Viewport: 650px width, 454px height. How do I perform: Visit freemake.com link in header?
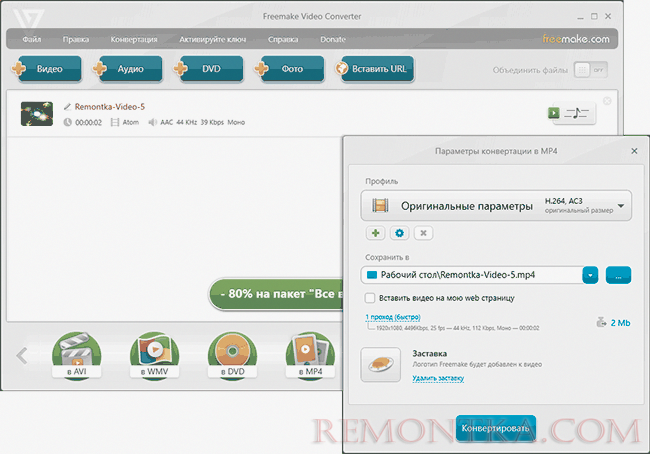[576, 39]
